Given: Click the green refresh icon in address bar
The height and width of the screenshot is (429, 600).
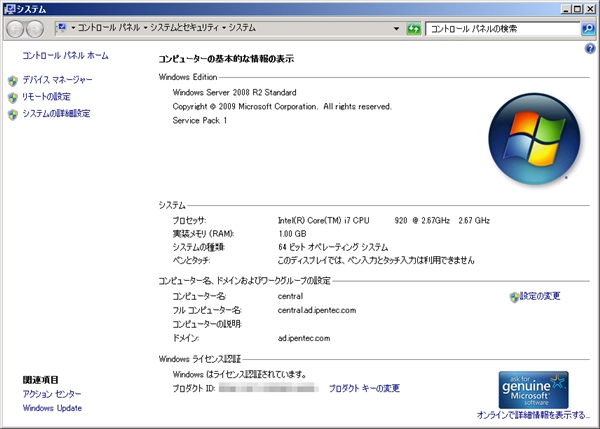Looking at the screenshot, I should tap(413, 29).
